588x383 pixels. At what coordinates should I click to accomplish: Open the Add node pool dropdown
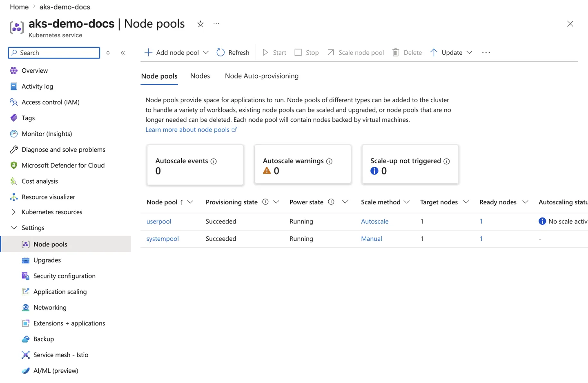tap(176, 52)
